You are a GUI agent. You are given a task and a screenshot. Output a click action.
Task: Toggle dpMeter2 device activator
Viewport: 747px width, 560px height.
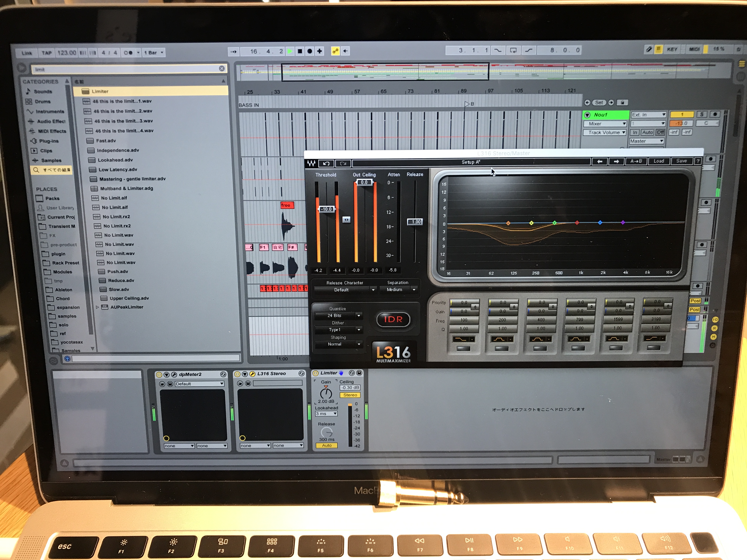pos(159,375)
